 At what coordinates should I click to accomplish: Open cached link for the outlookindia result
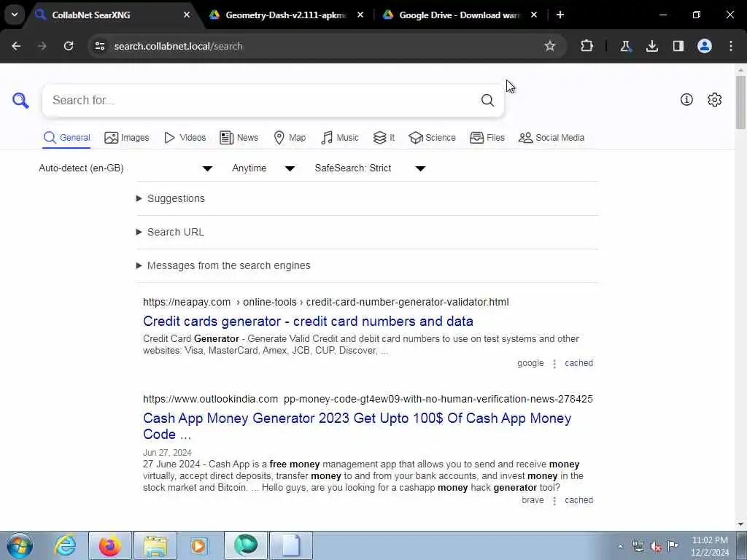578,500
